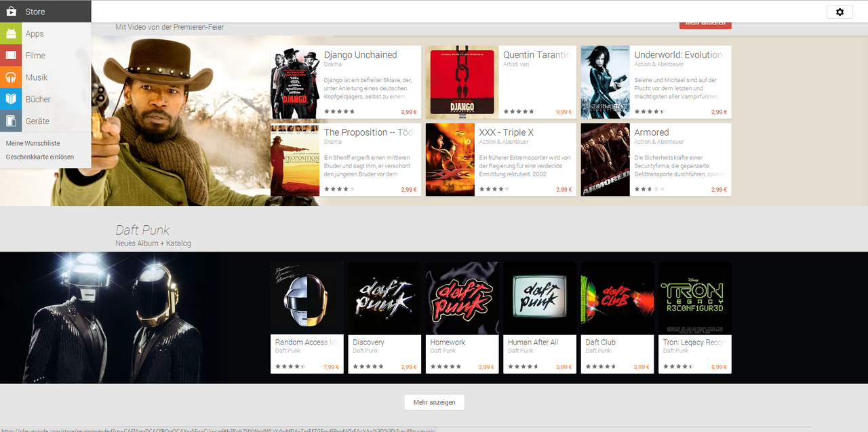The height and width of the screenshot is (432, 868).
Task: Click the Random Access Memories album title
Action: tap(307, 342)
